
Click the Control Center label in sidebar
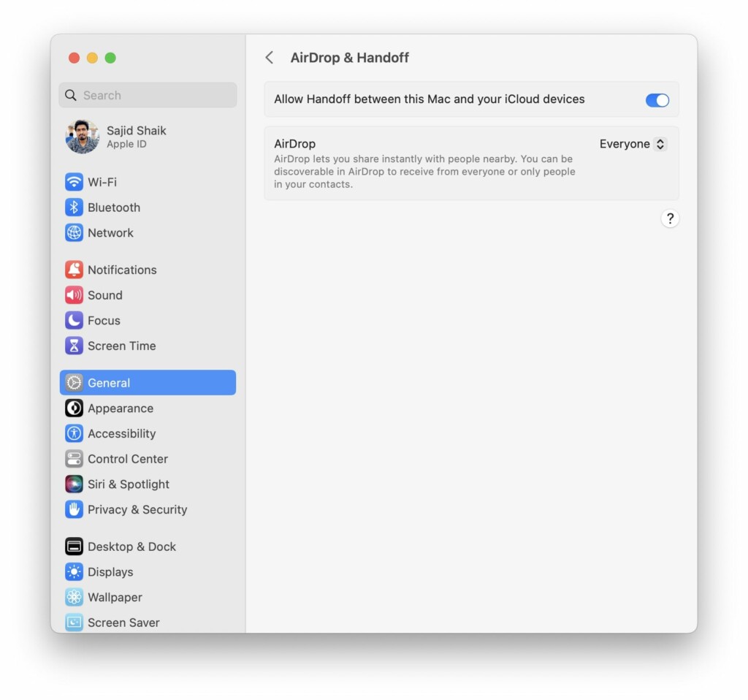[128, 459]
